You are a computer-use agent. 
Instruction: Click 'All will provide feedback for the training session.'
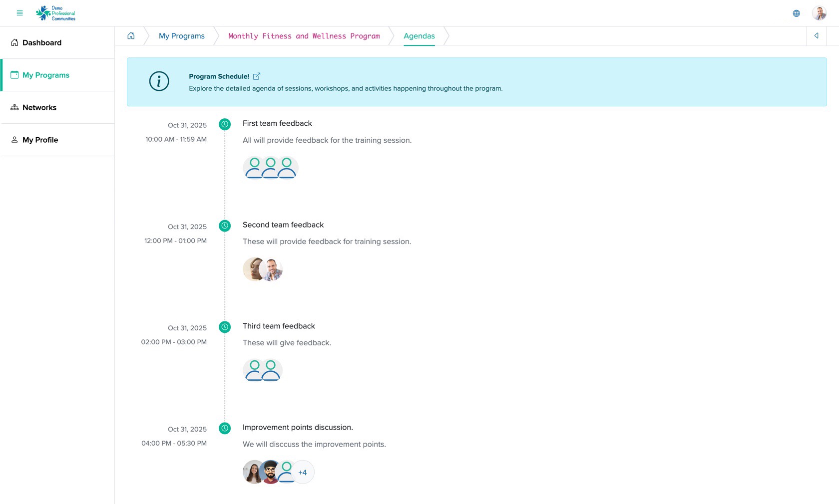327,140
